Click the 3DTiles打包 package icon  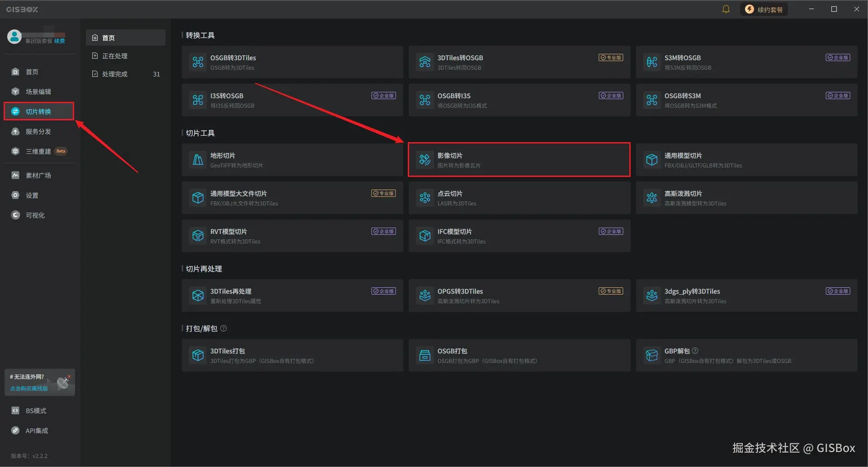pos(198,355)
